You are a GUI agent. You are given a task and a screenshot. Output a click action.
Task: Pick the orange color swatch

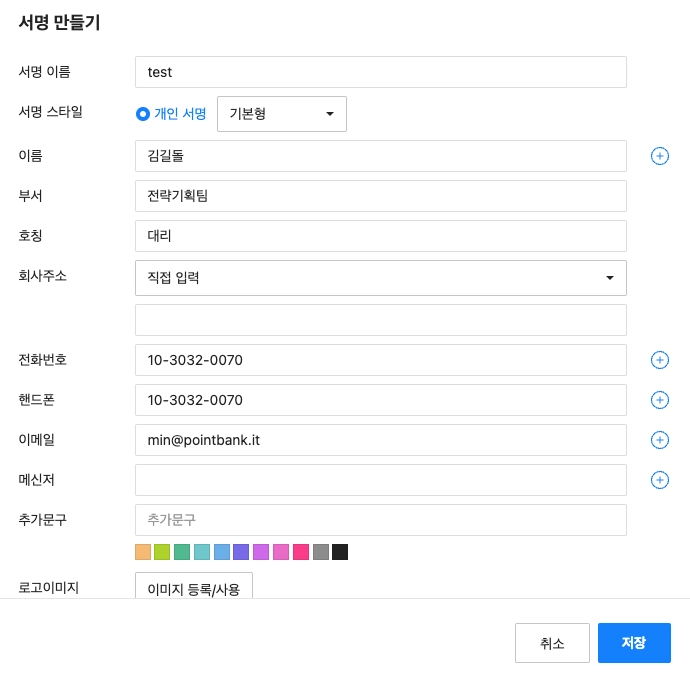[x=142, y=552]
